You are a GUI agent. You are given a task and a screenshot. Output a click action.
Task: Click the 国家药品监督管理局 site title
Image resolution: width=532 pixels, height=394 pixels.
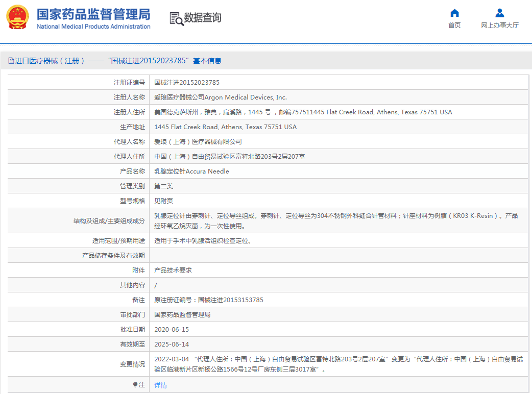(x=93, y=13)
